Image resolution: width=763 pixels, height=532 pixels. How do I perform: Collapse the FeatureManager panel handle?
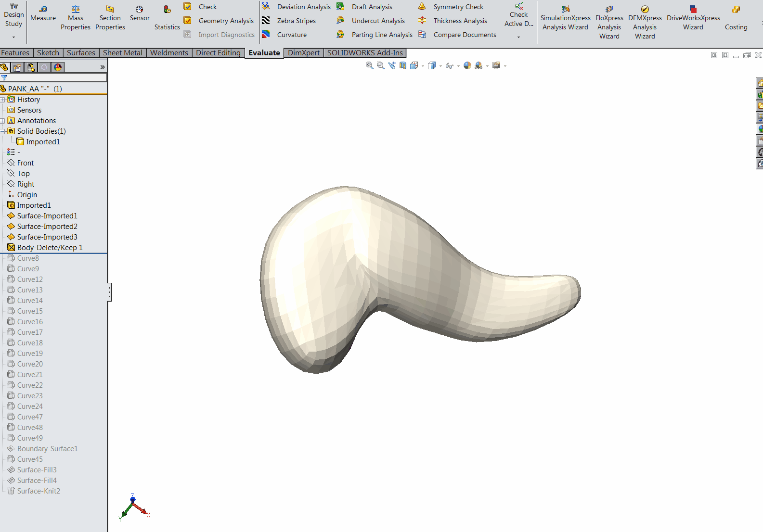pyautogui.click(x=109, y=292)
